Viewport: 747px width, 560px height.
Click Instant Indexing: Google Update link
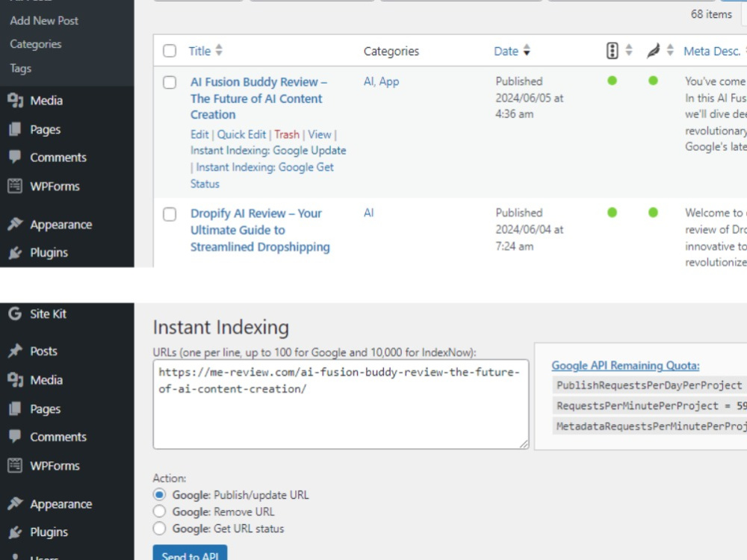click(x=268, y=151)
